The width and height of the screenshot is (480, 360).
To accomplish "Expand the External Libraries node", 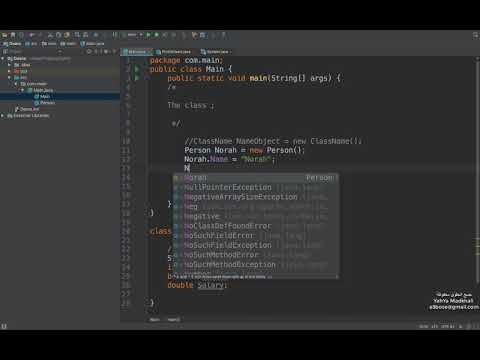I will [x=3, y=116].
